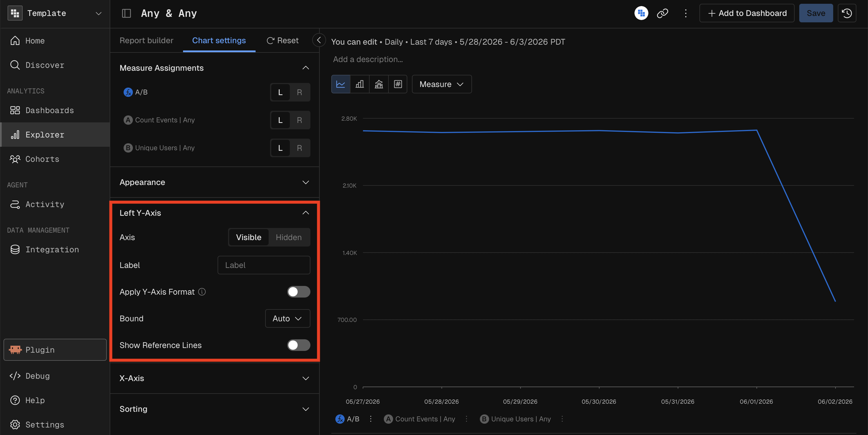Copy the share link icon

tap(662, 13)
